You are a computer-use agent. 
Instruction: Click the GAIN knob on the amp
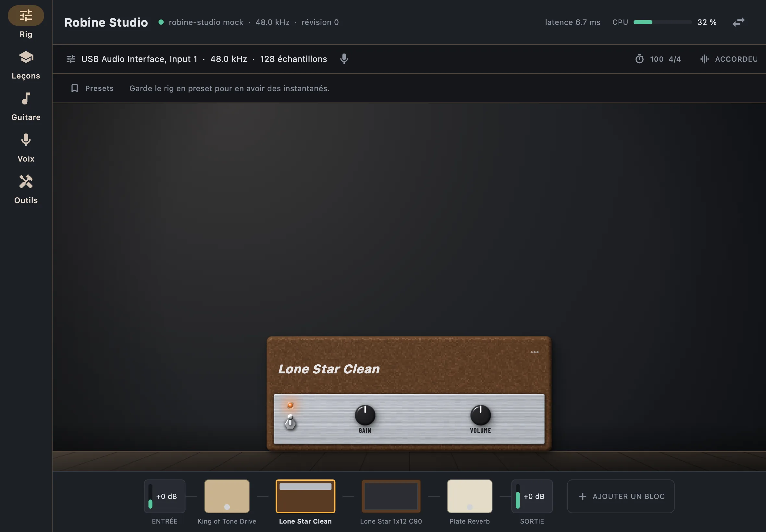click(365, 415)
